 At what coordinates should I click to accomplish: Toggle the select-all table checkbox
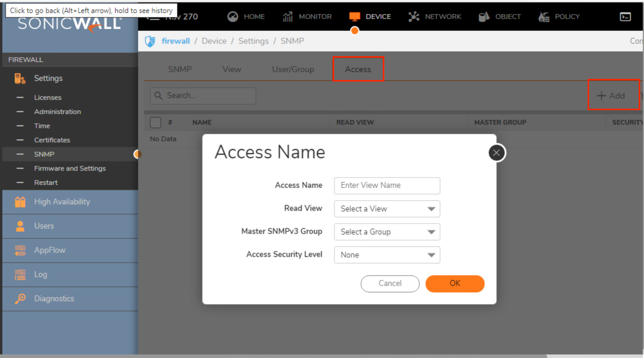point(155,122)
